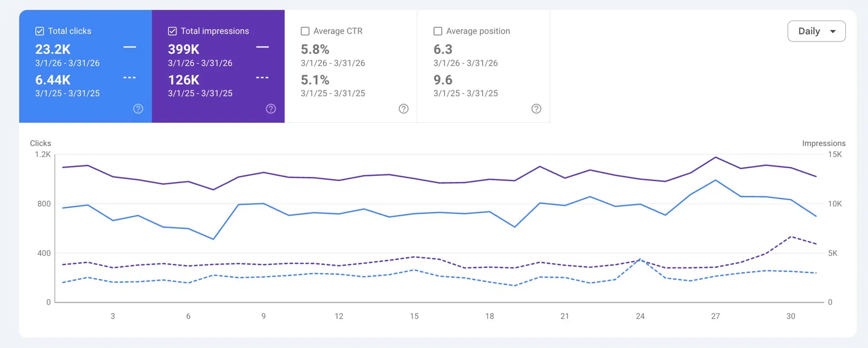Click 3/1/25 - 3/31/25 date under 6.44K
This screenshot has height=348, width=868.
point(67,93)
